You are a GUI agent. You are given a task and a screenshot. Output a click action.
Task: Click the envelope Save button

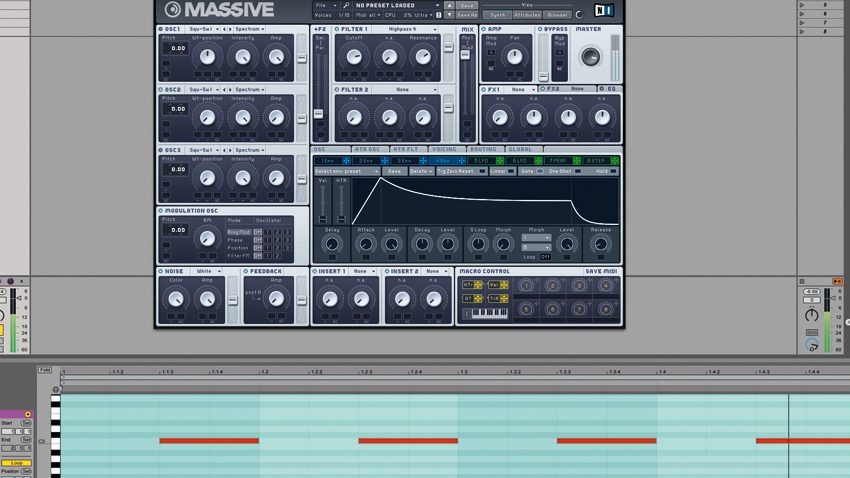(395, 171)
